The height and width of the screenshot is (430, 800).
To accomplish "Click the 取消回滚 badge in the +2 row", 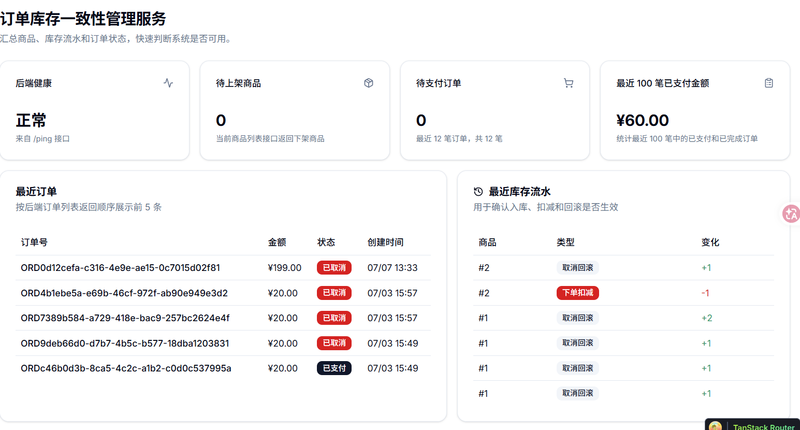I will 578,318.
